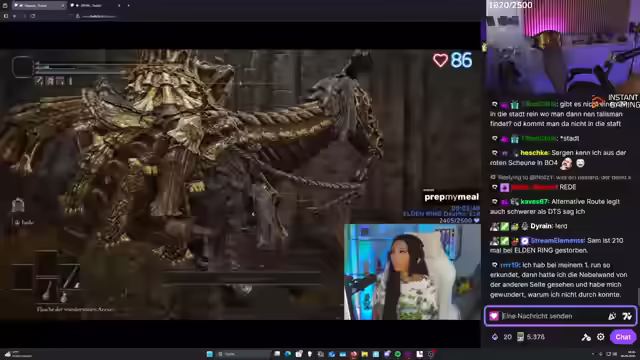Viewport: 640px width, 360px height.
Task: Toggle the browser sidebar panel icon
Action: [x=6, y=16]
